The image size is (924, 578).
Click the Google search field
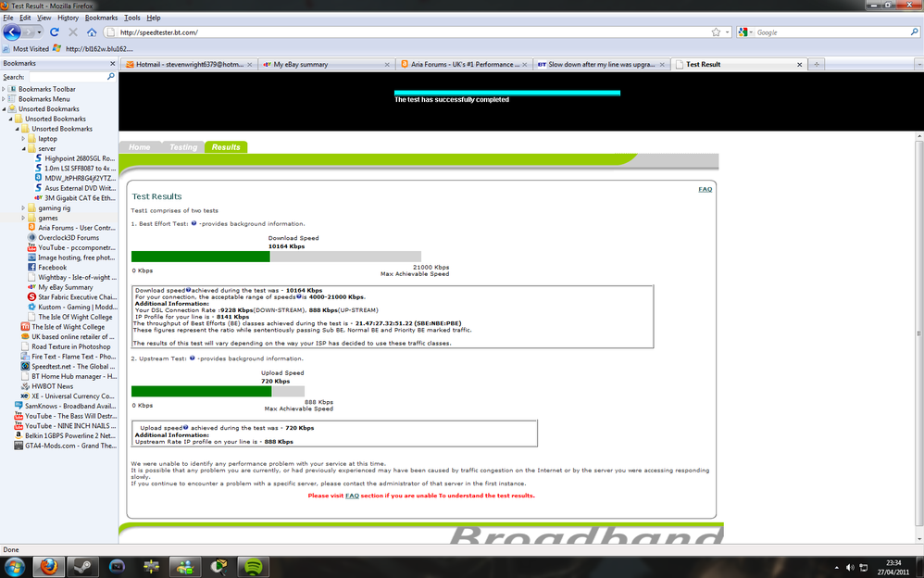[830, 32]
